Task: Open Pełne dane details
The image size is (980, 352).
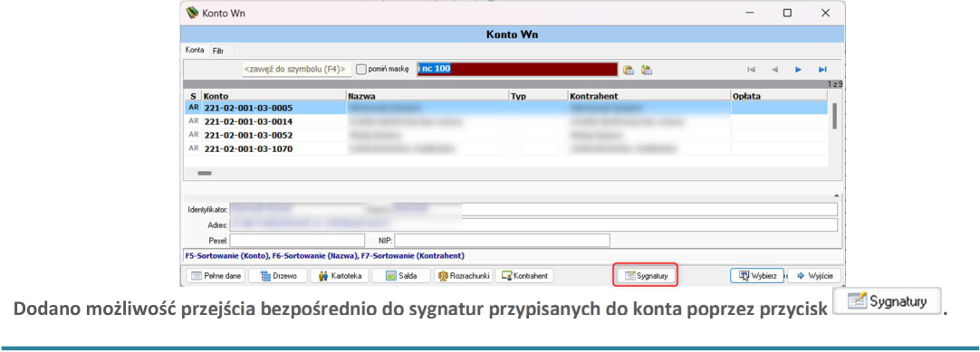Action: point(216,276)
